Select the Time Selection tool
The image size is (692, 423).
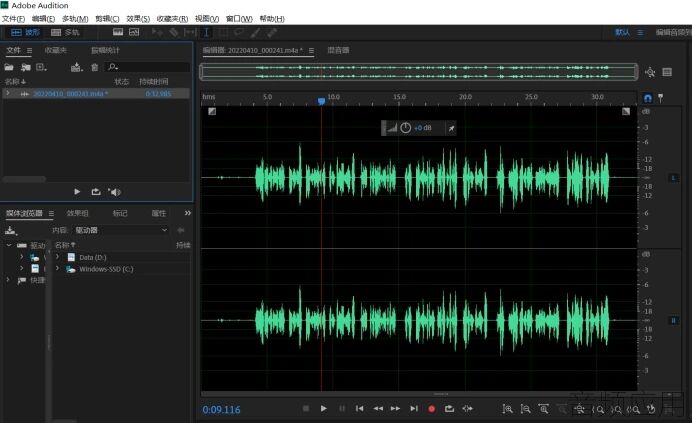tap(206, 32)
